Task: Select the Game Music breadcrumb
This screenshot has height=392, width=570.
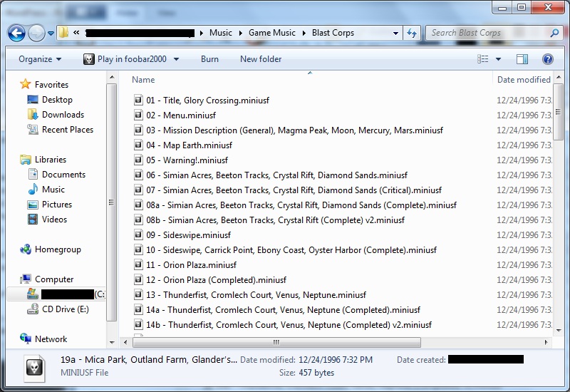Action: coord(272,33)
